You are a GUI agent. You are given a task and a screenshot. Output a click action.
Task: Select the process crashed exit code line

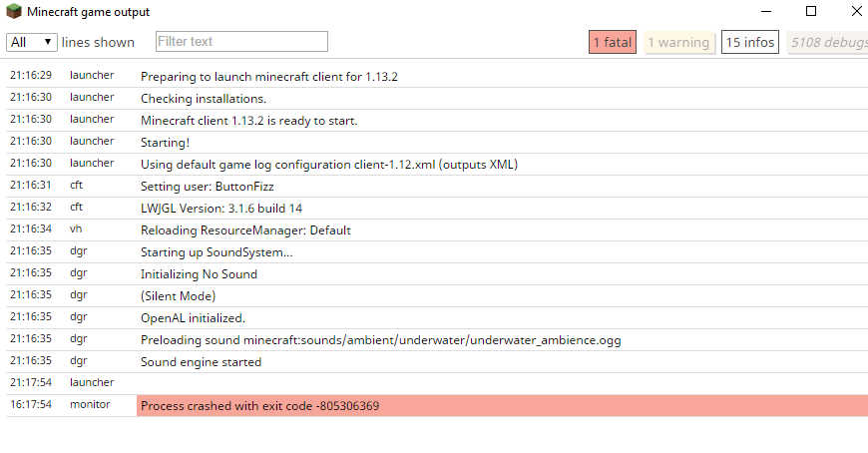tap(259, 406)
